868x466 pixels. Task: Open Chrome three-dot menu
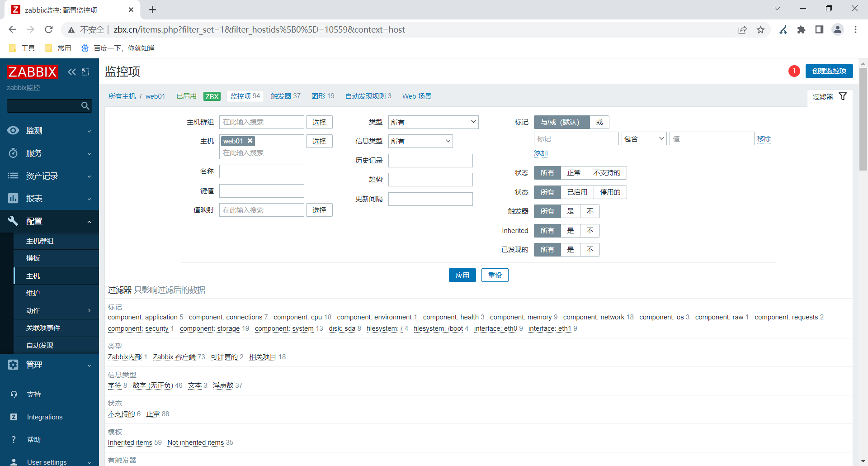tap(855, 30)
